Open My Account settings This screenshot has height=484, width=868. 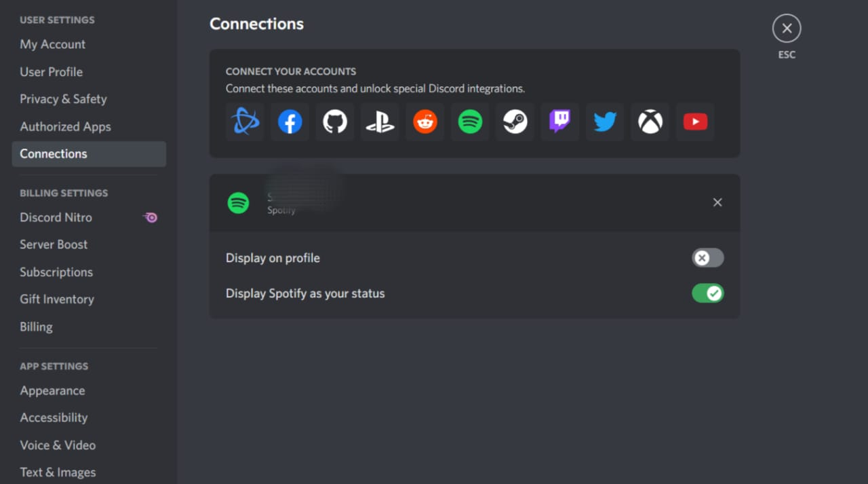89,44
